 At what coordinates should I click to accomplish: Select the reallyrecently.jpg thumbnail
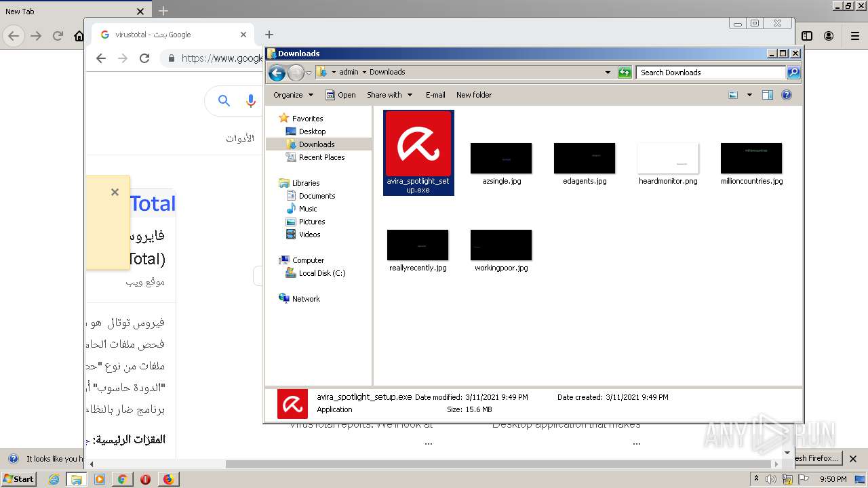[418, 245]
